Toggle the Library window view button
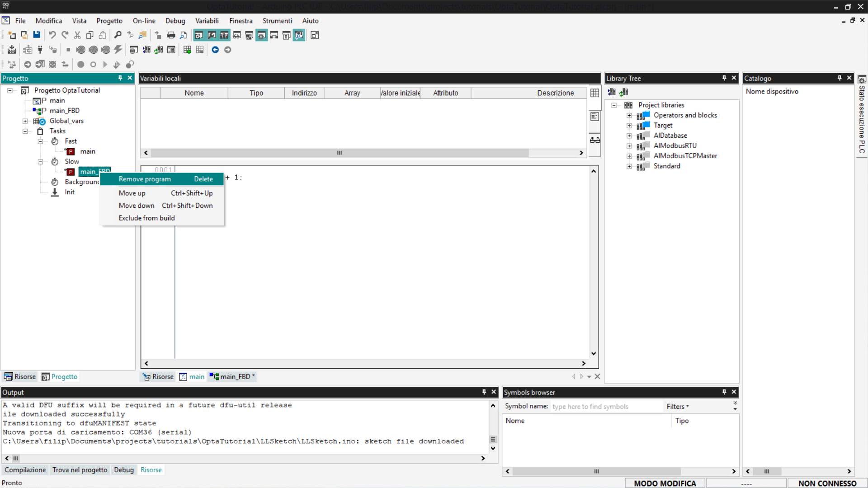This screenshot has height=488, width=868. click(224, 35)
